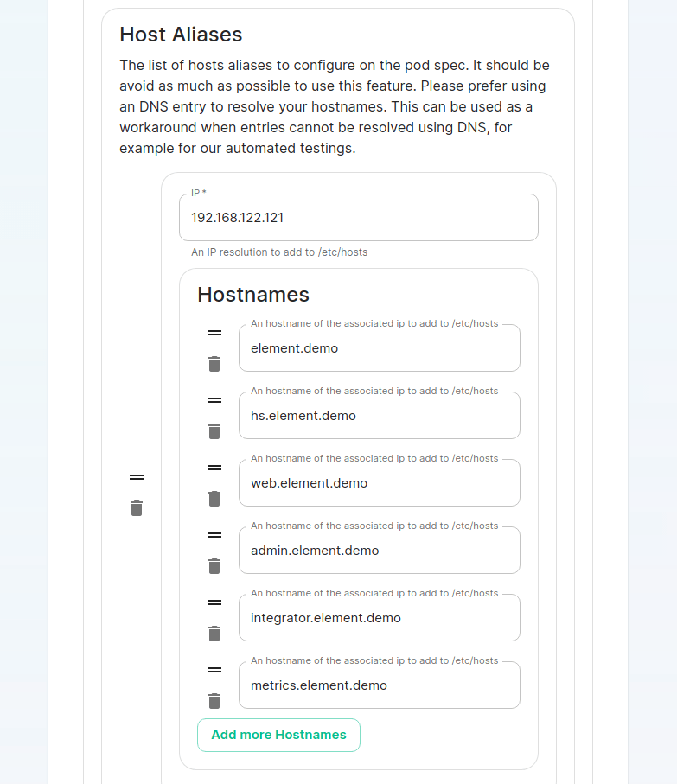Screen dimensions: 677x784
Task: Edit the admin.element.demo hostname field
Action: 379,551
